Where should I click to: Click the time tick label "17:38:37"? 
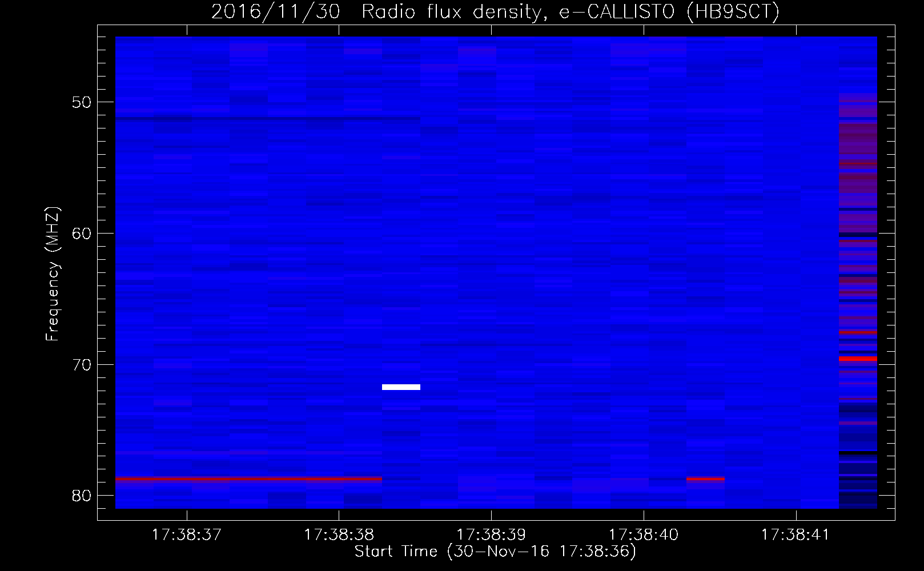(x=186, y=534)
